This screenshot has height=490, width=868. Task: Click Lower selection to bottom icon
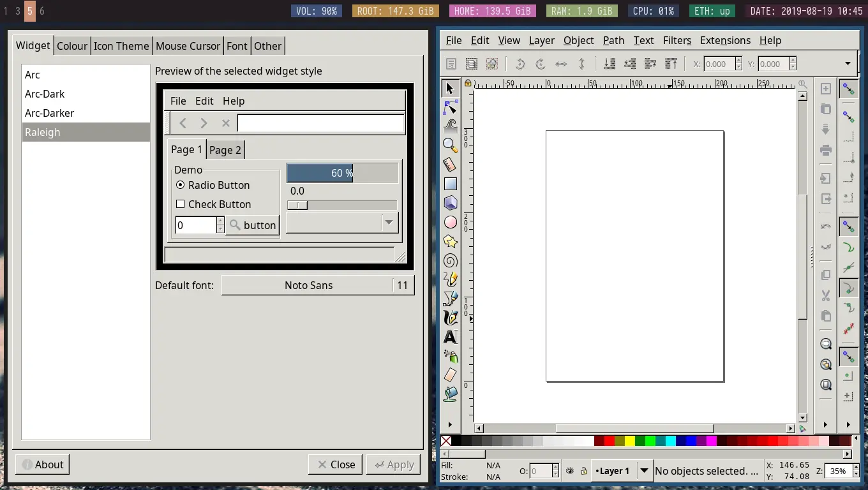point(610,64)
